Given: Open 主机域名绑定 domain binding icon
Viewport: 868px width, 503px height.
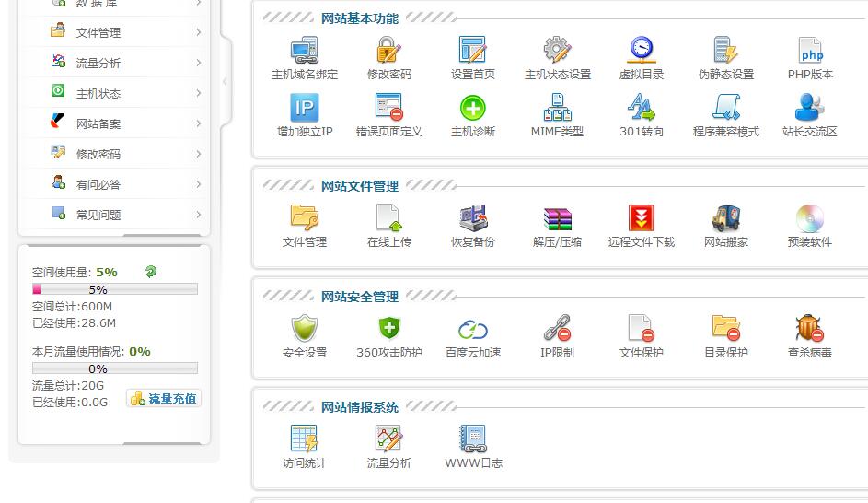Looking at the screenshot, I should (x=304, y=52).
